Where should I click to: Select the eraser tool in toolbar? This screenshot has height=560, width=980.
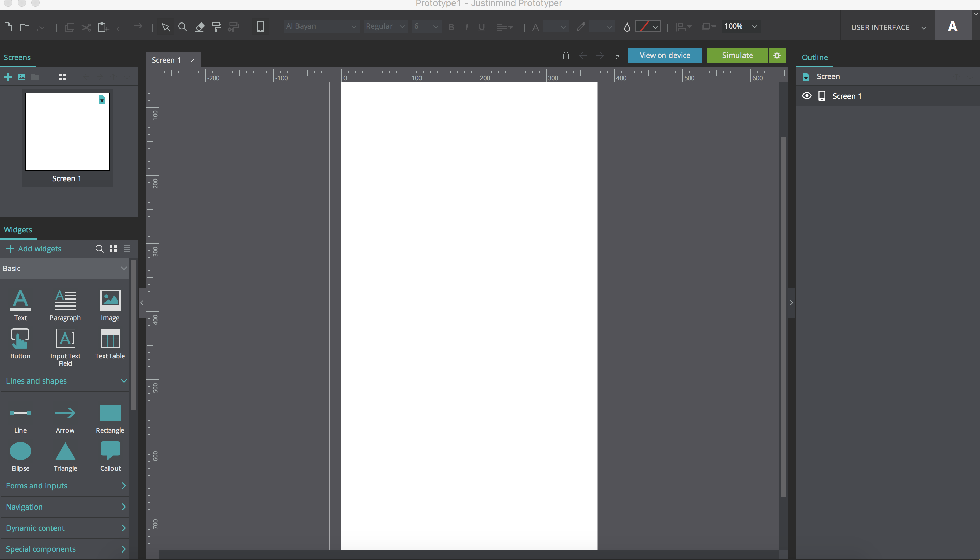tap(200, 27)
